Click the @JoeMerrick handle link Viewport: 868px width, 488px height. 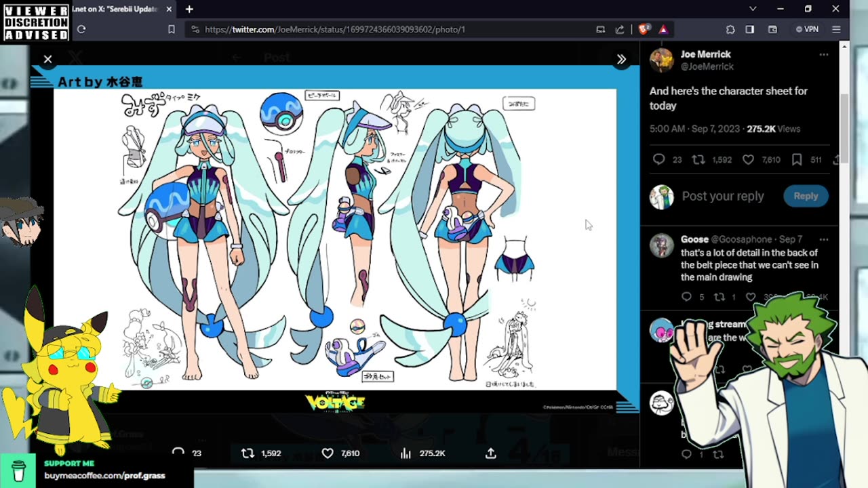tap(707, 66)
